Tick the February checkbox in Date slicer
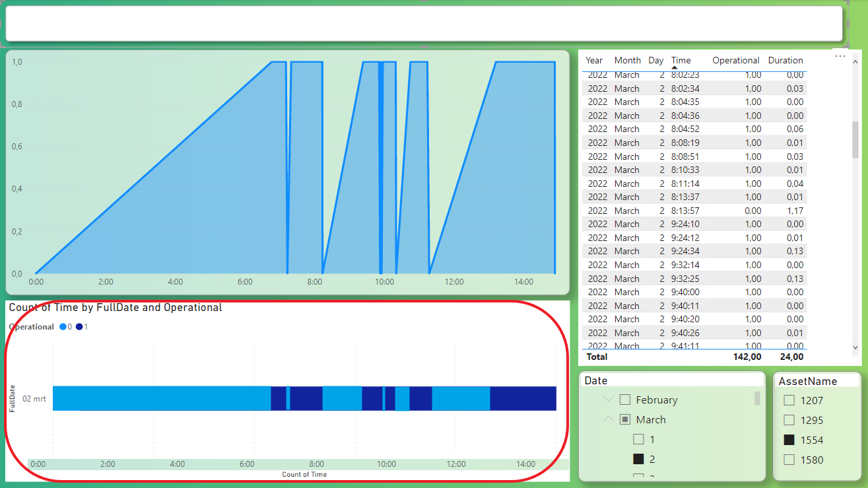Viewport: 868px width, 488px height. (625, 400)
